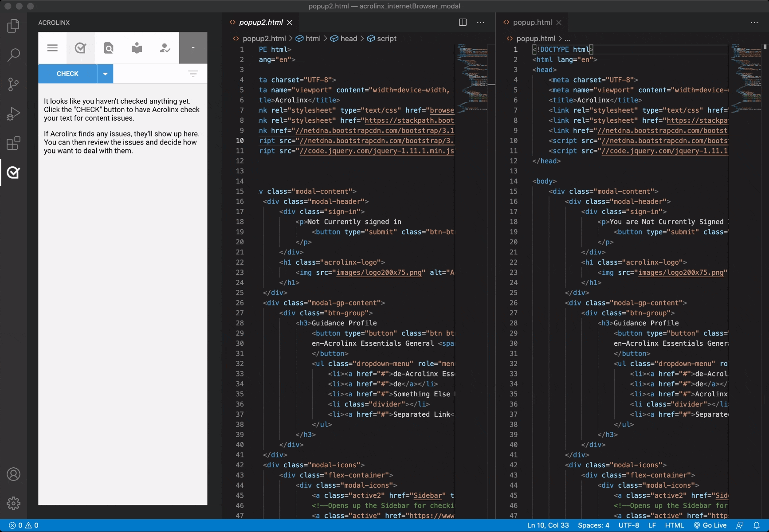Image resolution: width=769 pixels, height=532 pixels.
Task: Click popup2.html in left breadcrumb
Action: tap(264, 39)
